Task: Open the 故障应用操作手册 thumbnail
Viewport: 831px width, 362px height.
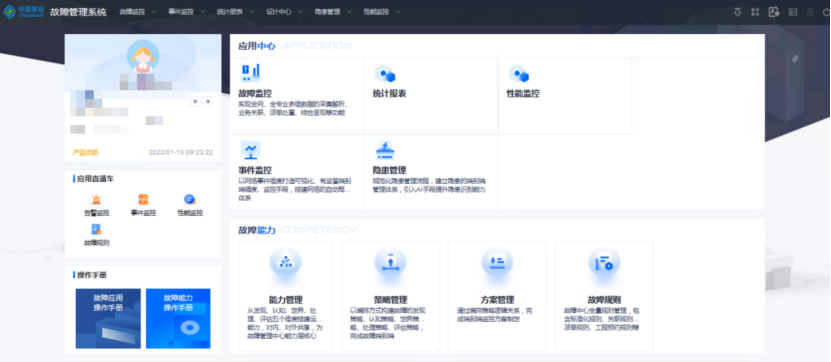Action: (108, 318)
